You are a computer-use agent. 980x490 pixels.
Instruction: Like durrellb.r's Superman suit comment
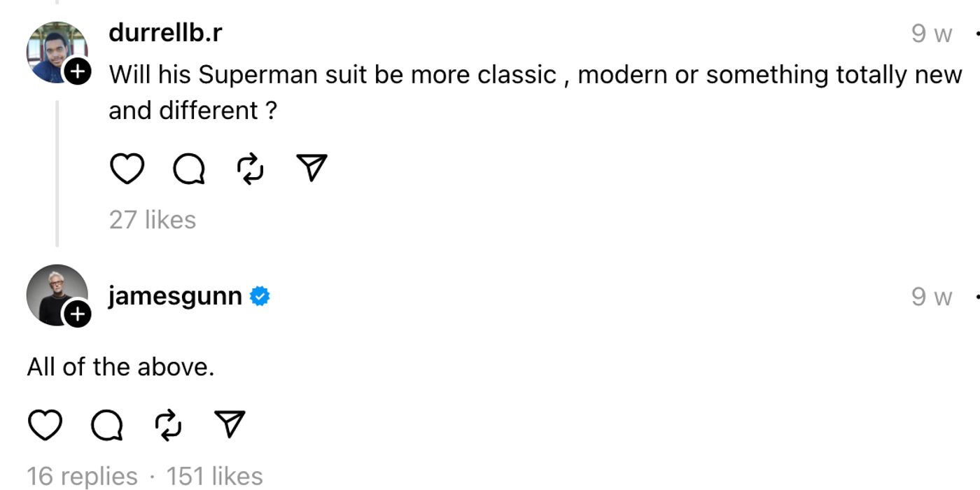coord(127,169)
